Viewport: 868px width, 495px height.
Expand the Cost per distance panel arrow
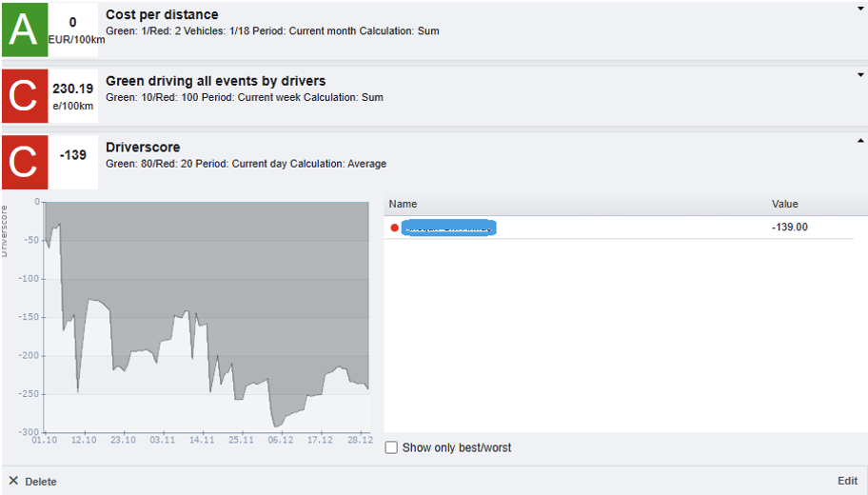[x=860, y=10]
